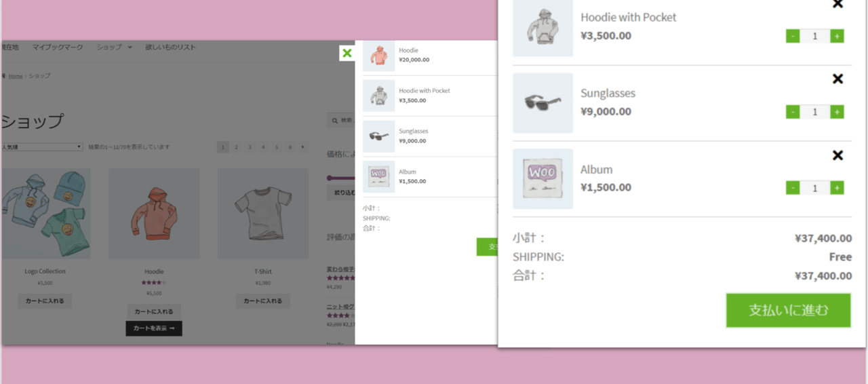Open the sort order dropdown

tap(41, 147)
